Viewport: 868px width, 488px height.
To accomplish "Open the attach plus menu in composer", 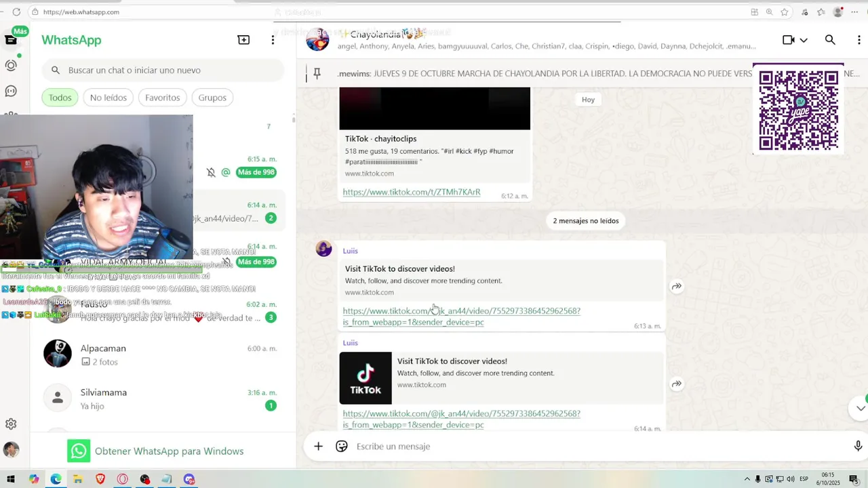I will pos(318,446).
